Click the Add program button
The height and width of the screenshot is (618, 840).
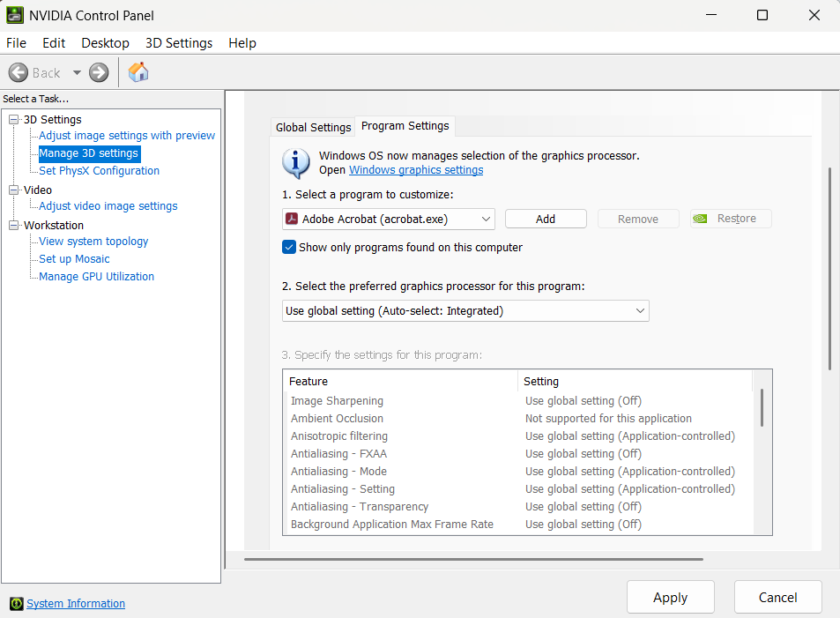click(x=546, y=219)
